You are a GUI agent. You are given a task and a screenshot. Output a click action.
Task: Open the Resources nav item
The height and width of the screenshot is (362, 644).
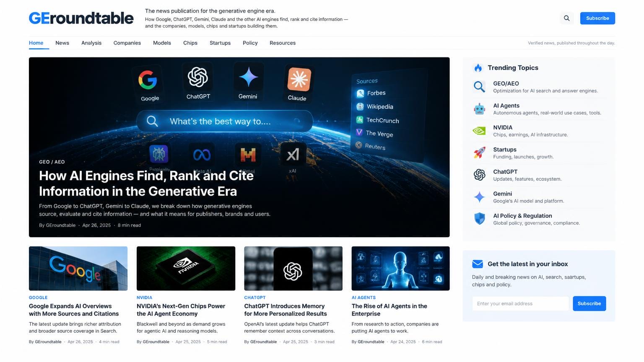283,43
